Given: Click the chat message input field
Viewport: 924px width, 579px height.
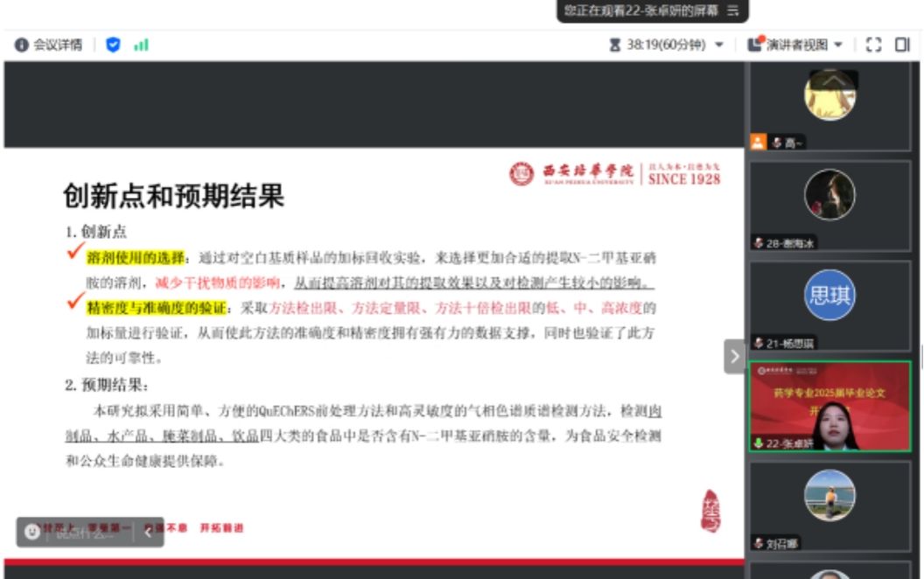Looking at the screenshot, I should 87,532.
